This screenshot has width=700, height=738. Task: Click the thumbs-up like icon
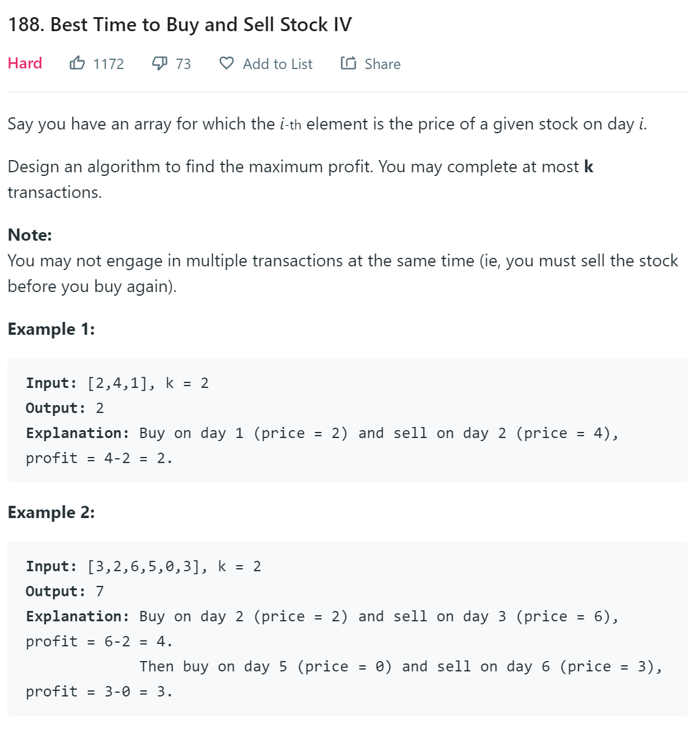tap(77, 63)
